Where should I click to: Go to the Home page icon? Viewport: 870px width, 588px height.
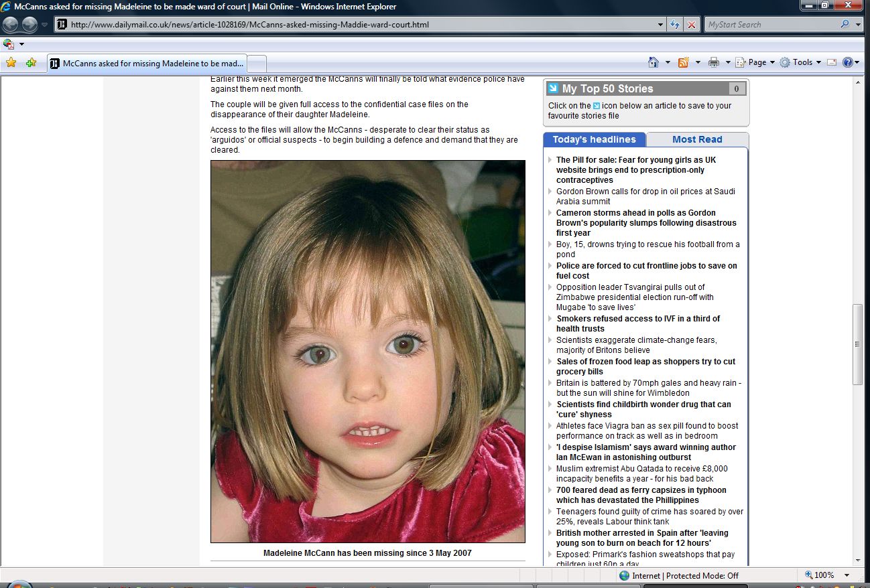tap(654, 62)
